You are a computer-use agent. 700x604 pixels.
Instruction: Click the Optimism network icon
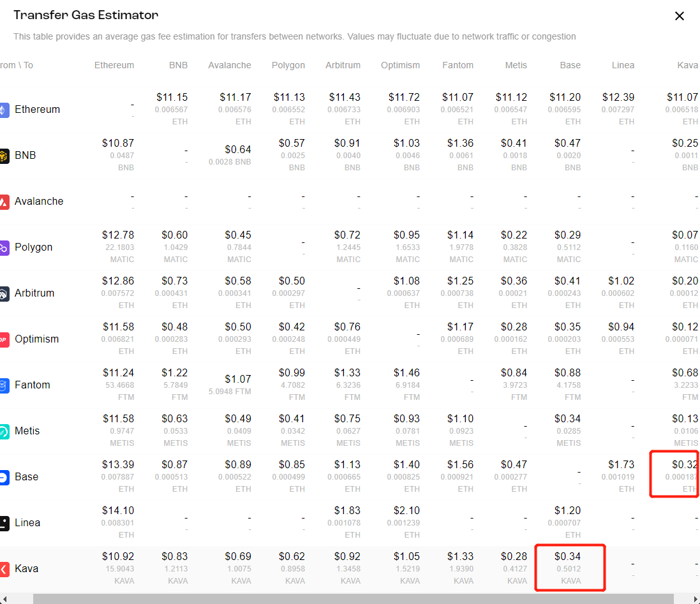pos(4,339)
